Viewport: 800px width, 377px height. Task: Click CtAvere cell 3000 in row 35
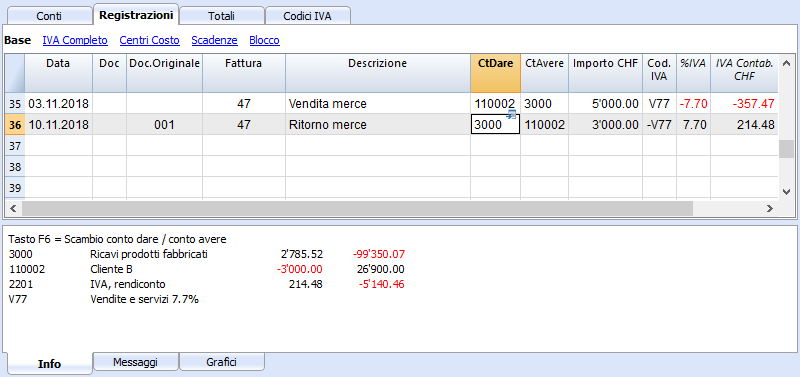(x=544, y=104)
